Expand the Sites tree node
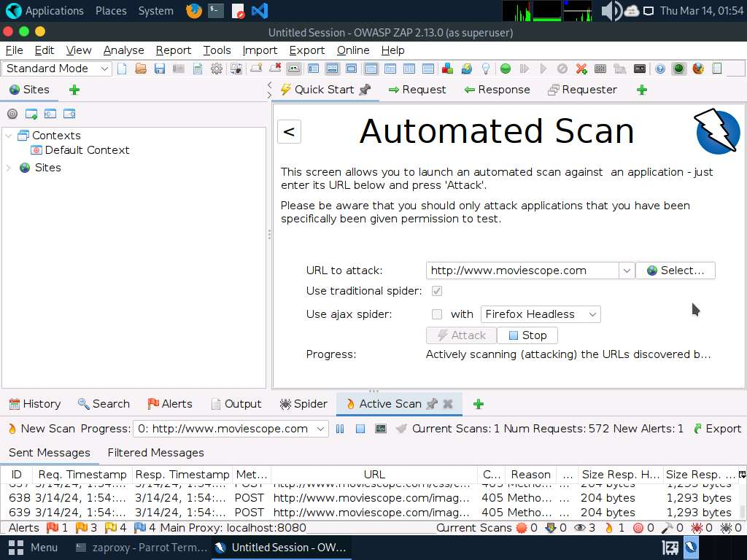747x560 pixels. pos(9,168)
